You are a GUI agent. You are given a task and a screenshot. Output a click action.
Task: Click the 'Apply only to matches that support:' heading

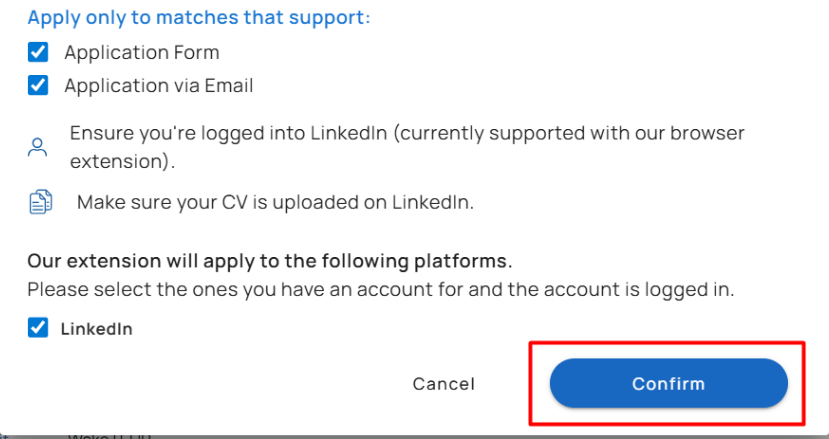pos(198,18)
